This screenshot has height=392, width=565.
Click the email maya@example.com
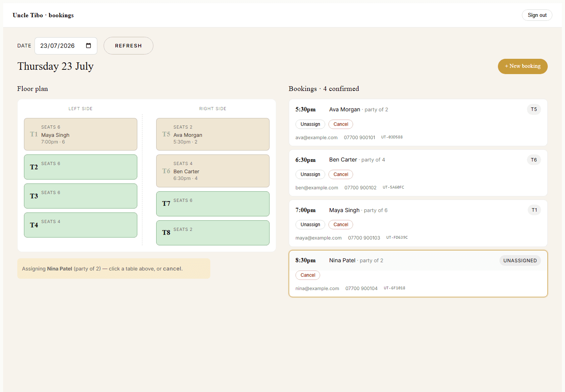(319, 238)
